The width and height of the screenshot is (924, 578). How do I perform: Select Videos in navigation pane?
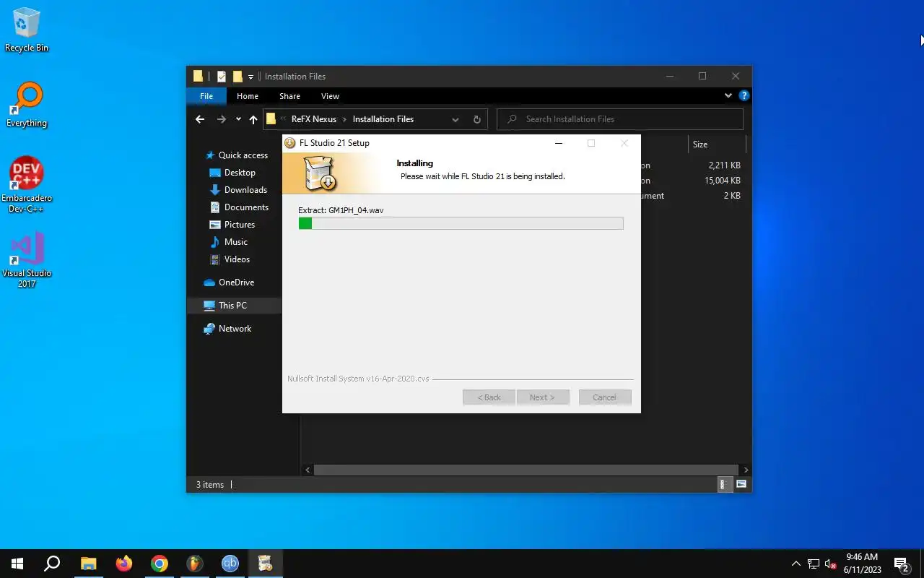click(237, 259)
